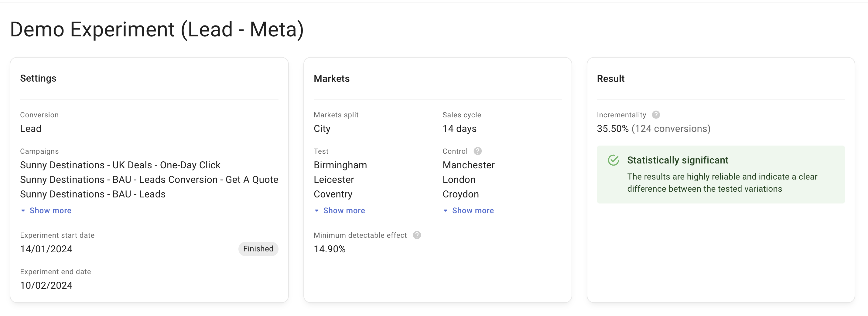Click the Finished status badge
The height and width of the screenshot is (316, 868).
click(258, 249)
